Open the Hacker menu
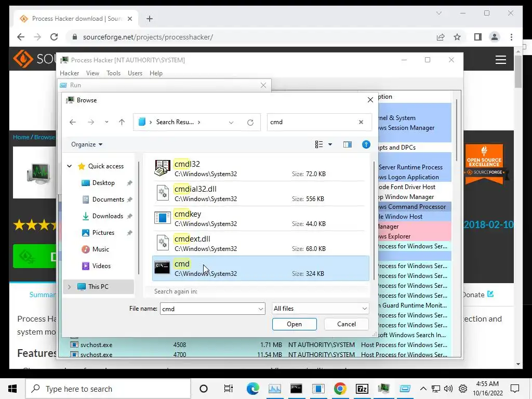This screenshot has height=399, width=532. [x=69, y=73]
